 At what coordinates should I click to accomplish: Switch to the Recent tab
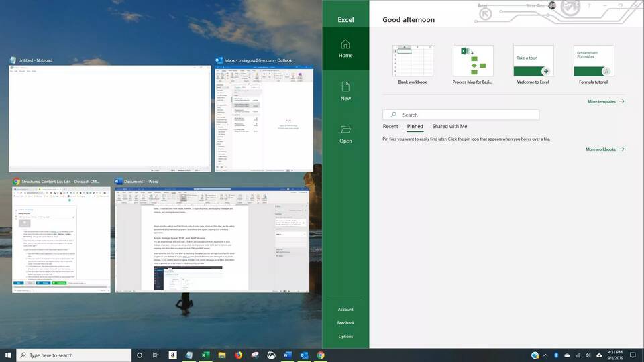pos(390,126)
